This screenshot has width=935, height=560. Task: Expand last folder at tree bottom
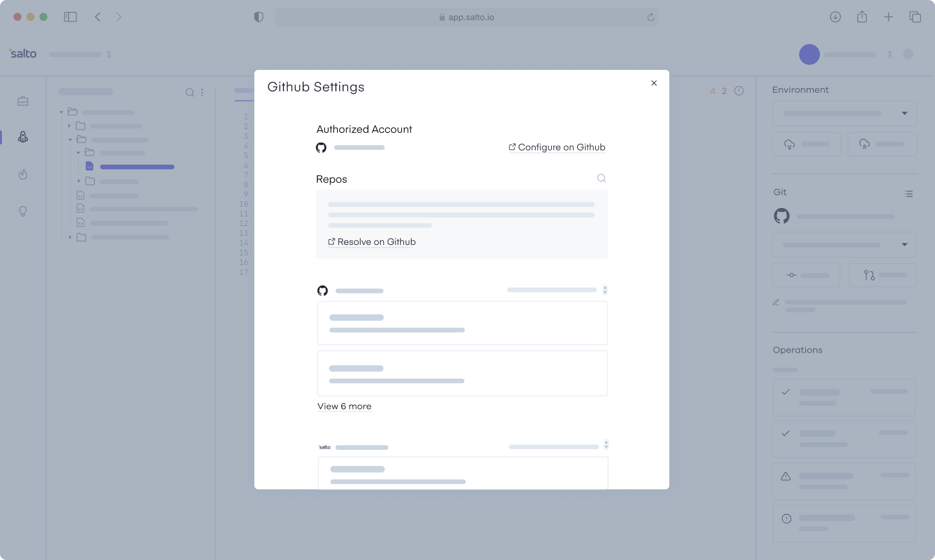(x=70, y=237)
